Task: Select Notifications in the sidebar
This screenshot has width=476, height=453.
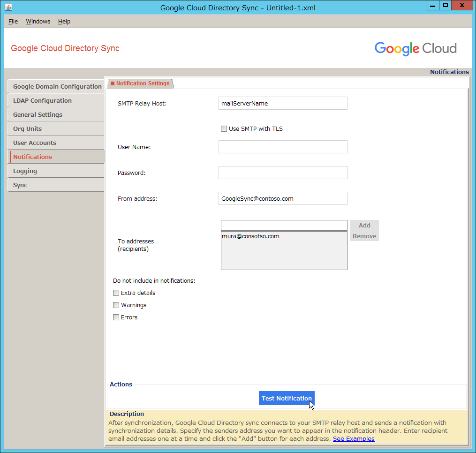Action: point(56,157)
